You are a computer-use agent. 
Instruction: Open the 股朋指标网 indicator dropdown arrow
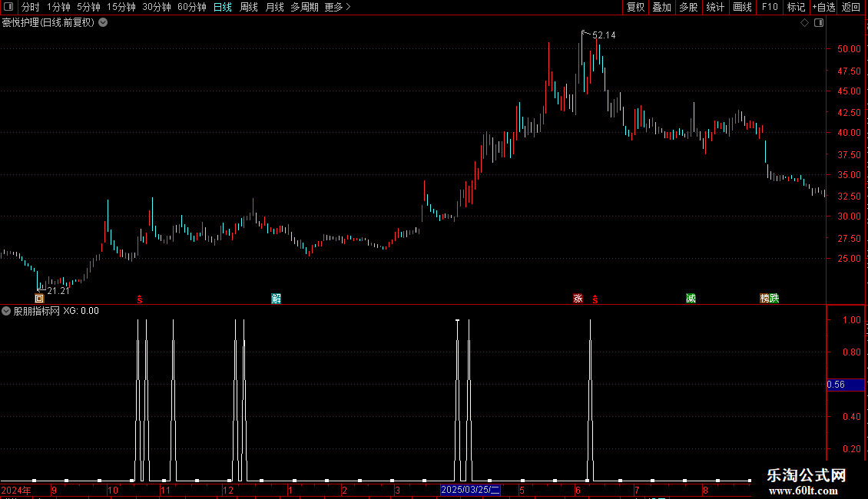coord(6,311)
